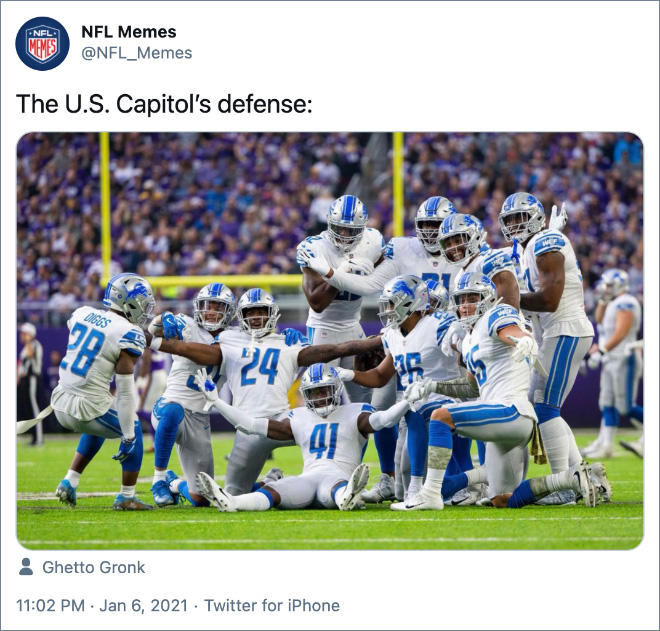Open the attached Lions team photo

[x=330, y=341]
